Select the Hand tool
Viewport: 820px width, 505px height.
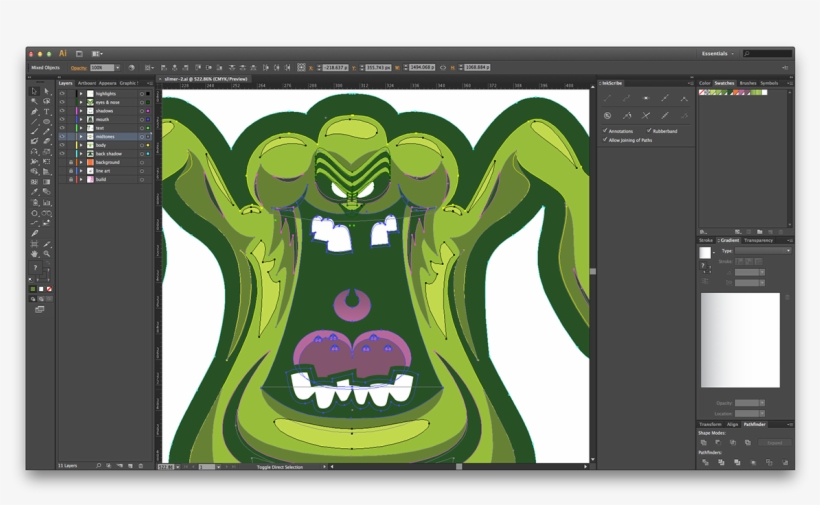[35, 254]
